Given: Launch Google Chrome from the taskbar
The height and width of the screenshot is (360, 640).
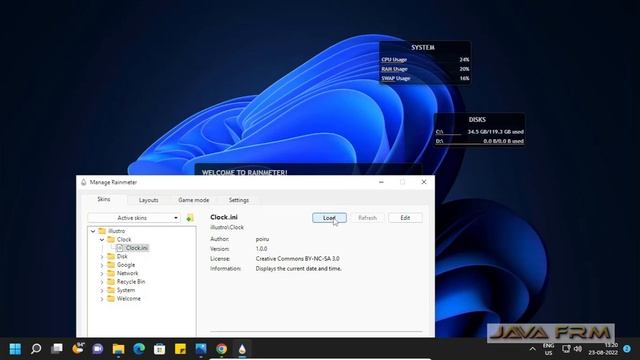Looking at the screenshot, I should [x=222, y=349].
